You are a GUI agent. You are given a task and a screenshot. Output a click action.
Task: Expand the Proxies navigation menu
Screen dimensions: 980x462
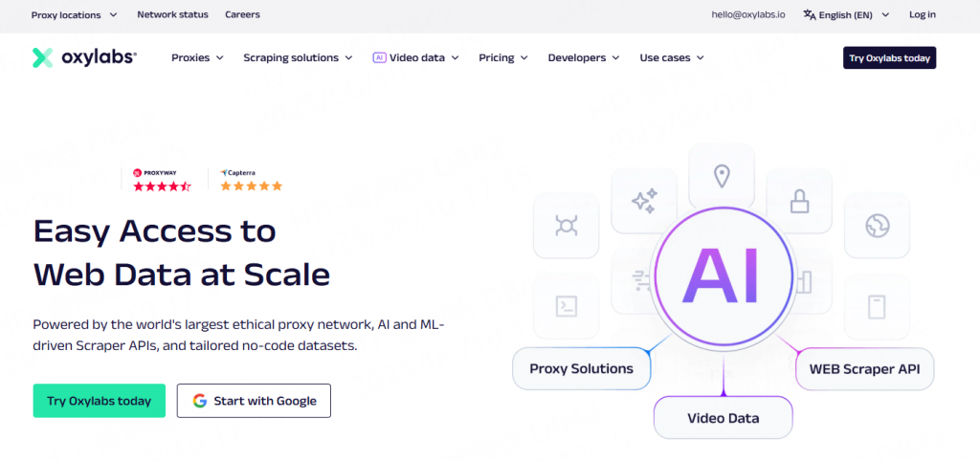pos(197,57)
